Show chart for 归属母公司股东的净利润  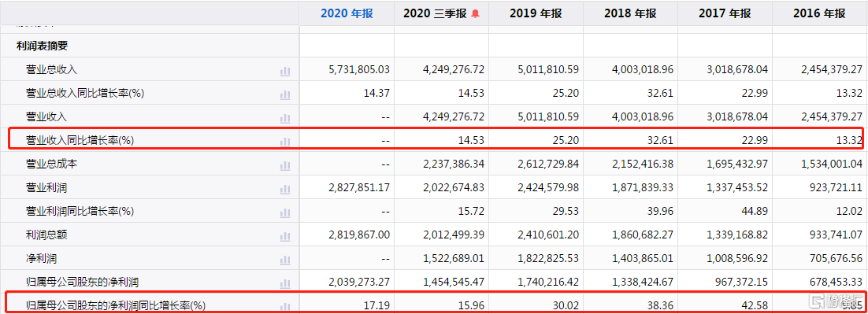click(x=285, y=283)
